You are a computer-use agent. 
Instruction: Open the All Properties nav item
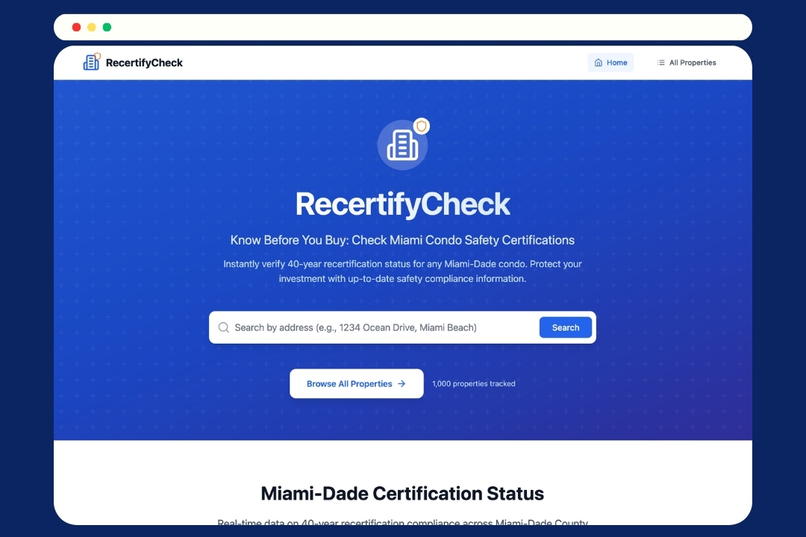click(686, 63)
